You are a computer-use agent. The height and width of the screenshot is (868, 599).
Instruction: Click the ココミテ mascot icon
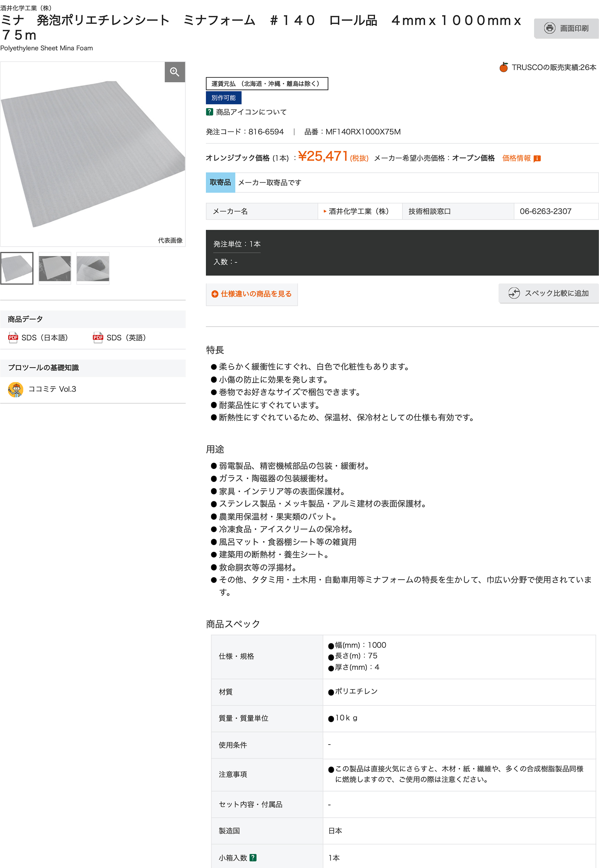pos(15,389)
